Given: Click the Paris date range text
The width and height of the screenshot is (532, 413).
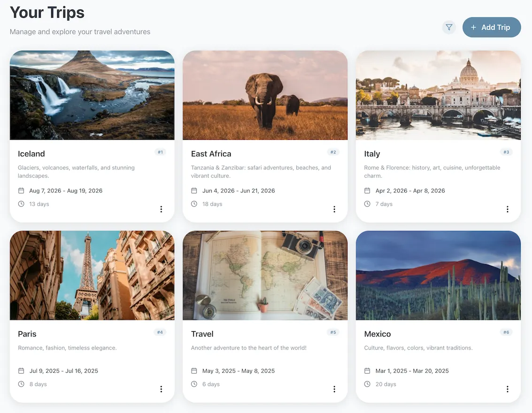Looking at the screenshot, I should pos(63,371).
